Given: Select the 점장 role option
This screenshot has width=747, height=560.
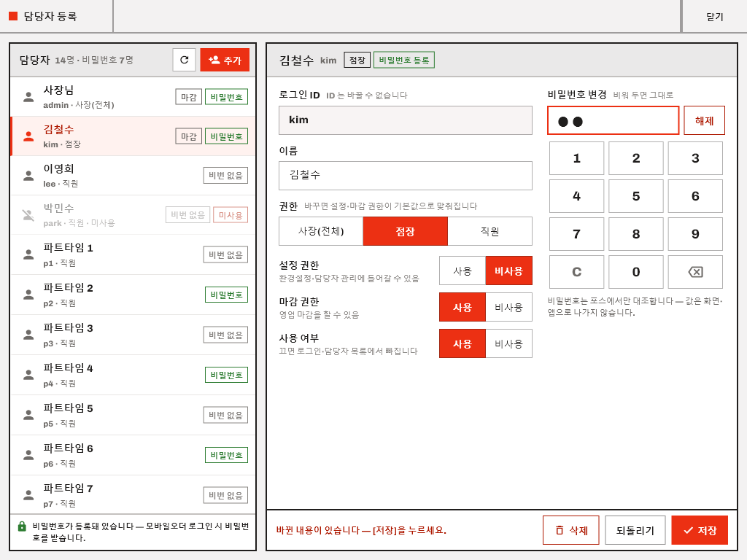Looking at the screenshot, I should coord(406,231).
